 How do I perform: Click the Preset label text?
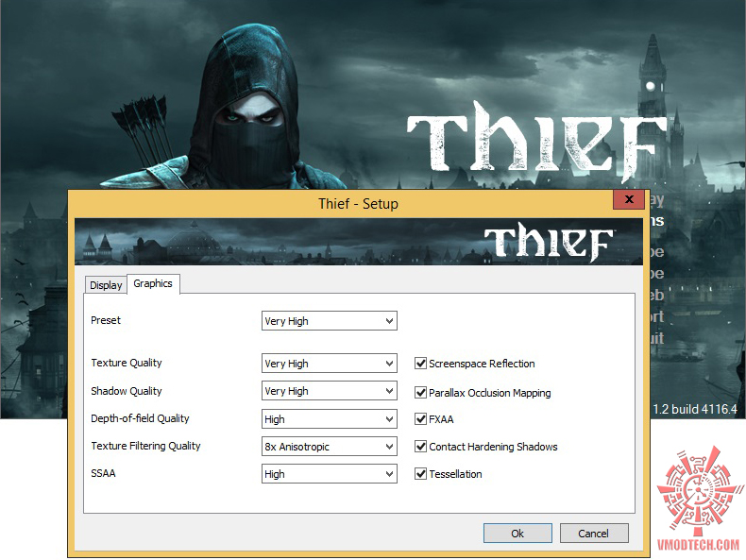(106, 320)
